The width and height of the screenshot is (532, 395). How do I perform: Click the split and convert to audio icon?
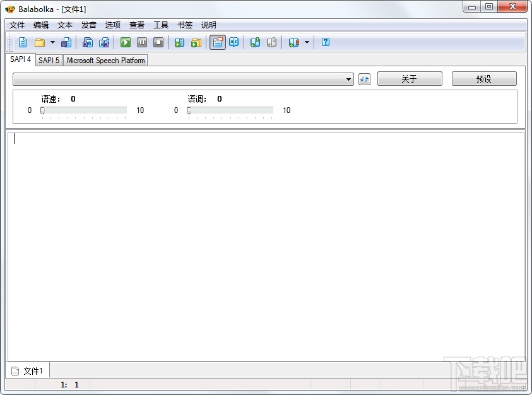tap(104, 42)
